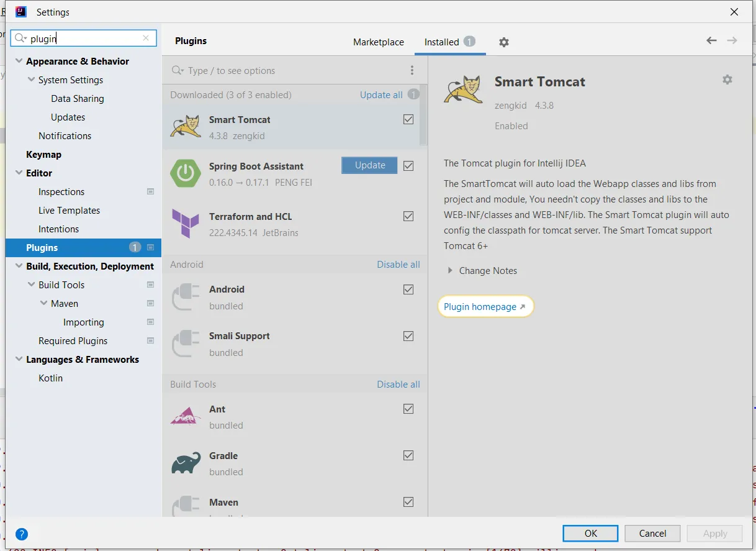
Task: Clear the settings search field using the X
Action: tap(146, 39)
